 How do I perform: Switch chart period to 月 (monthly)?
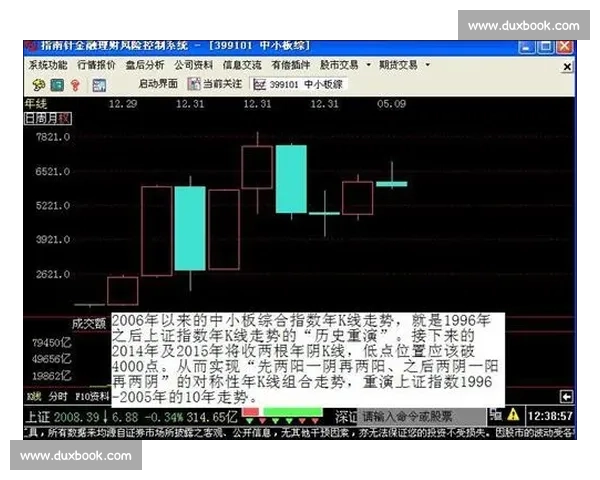click(x=52, y=119)
